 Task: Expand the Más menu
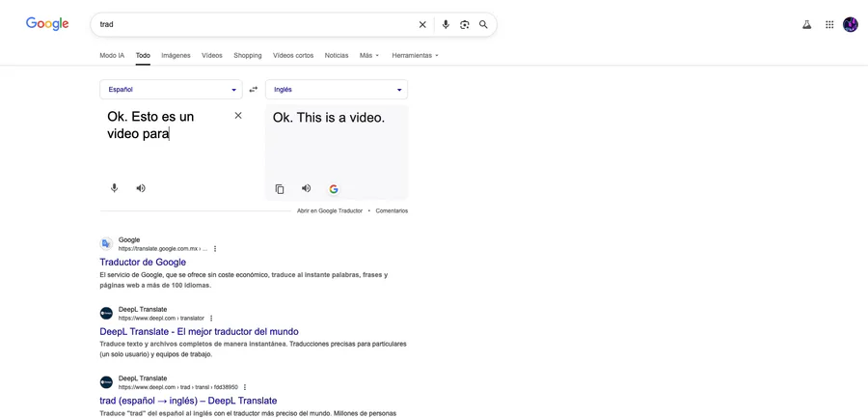369,55
